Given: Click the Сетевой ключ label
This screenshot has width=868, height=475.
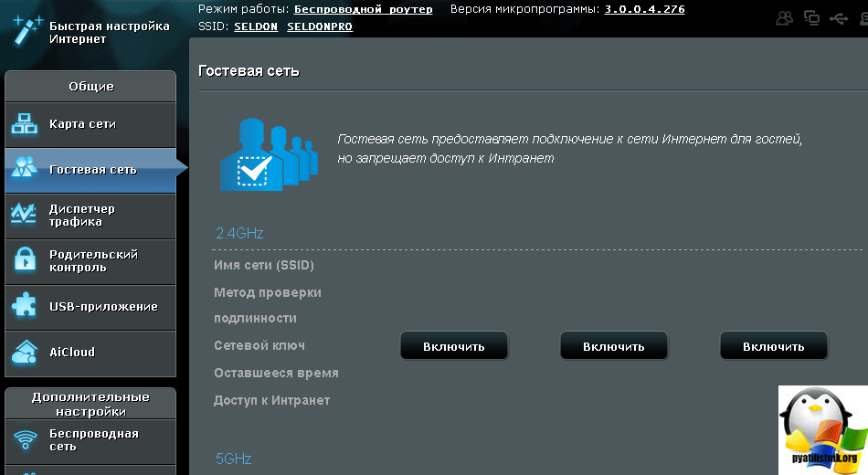Looking at the screenshot, I should coord(259,345).
